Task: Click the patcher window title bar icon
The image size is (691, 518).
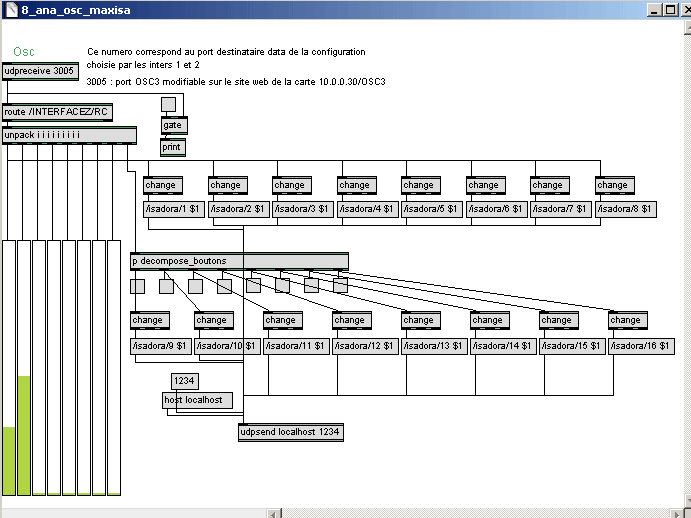Action: (x=9, y=10)
